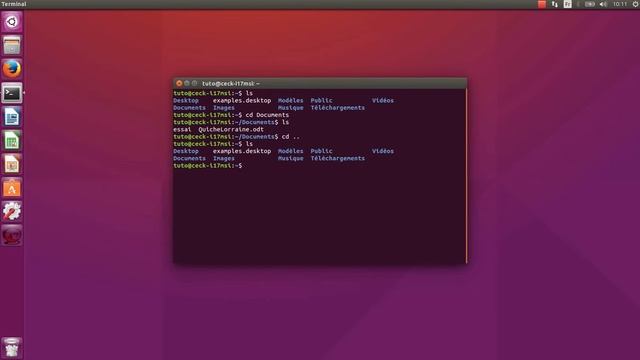Open the battery indicator menu
The image size is (640, 360).
pyautogui.click(x=589, y=4)
